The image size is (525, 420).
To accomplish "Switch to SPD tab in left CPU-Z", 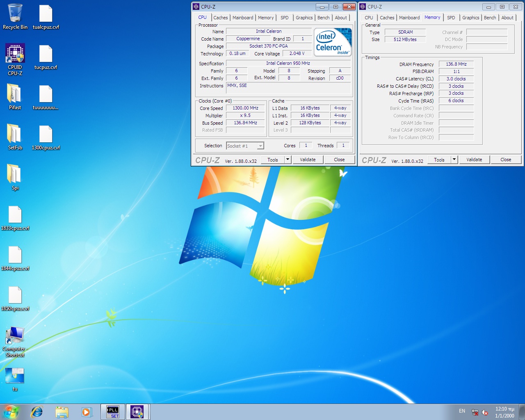I will (285, 18).
